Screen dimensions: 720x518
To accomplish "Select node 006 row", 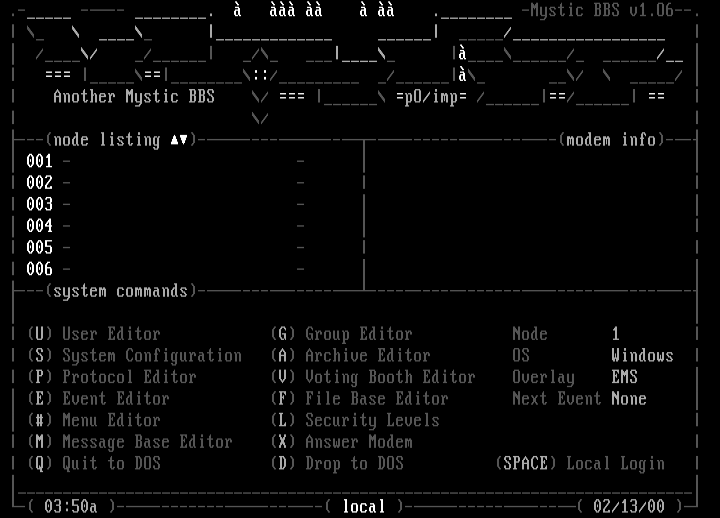I will (x=40, y=269).
